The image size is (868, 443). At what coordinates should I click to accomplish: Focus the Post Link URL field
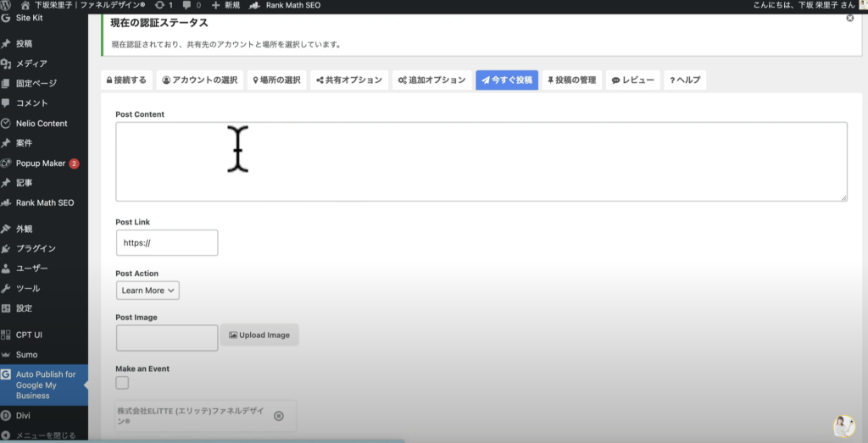(167, 243)
